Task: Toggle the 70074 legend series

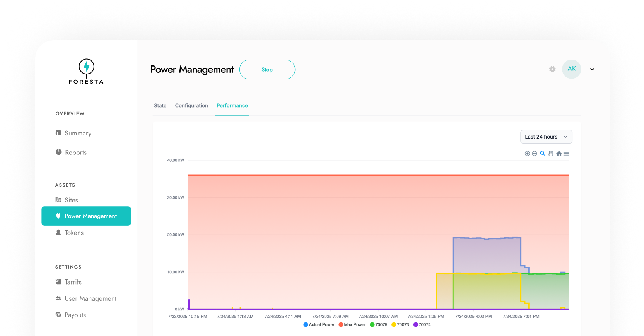Action: [x=422, y=325]
